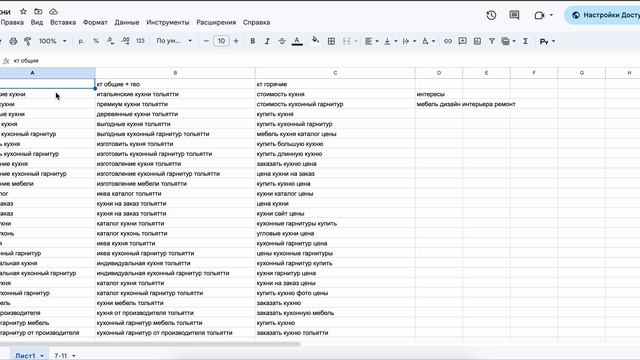The height and width of the screenshot is (360, 640).
Task: Open the Расширения menu
Action: [216, 22]
